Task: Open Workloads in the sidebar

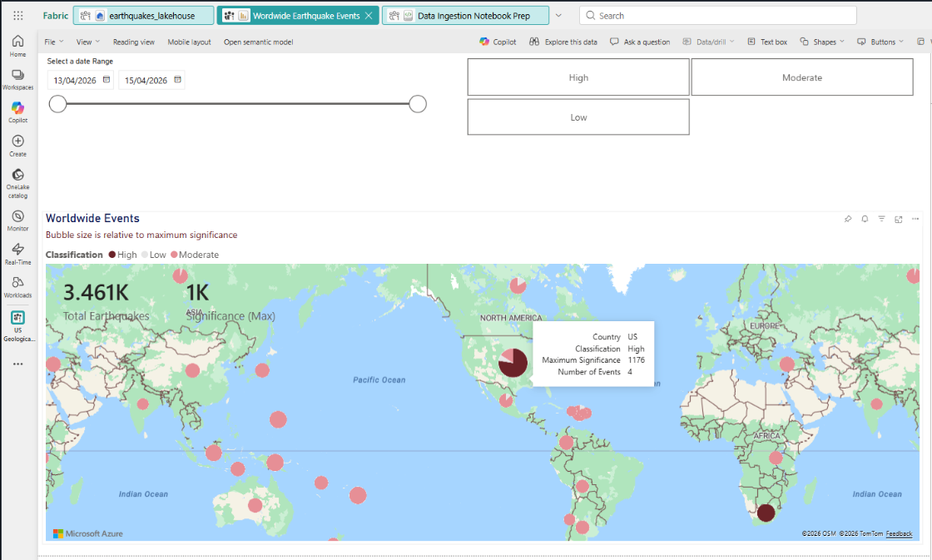Action: 17,287
